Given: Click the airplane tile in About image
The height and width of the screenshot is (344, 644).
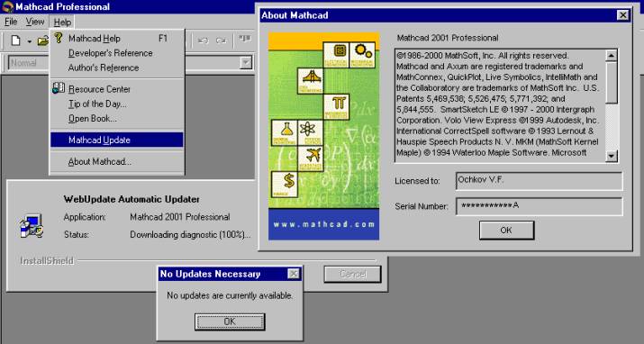Looking at the screenshot, I should point(311,158).
